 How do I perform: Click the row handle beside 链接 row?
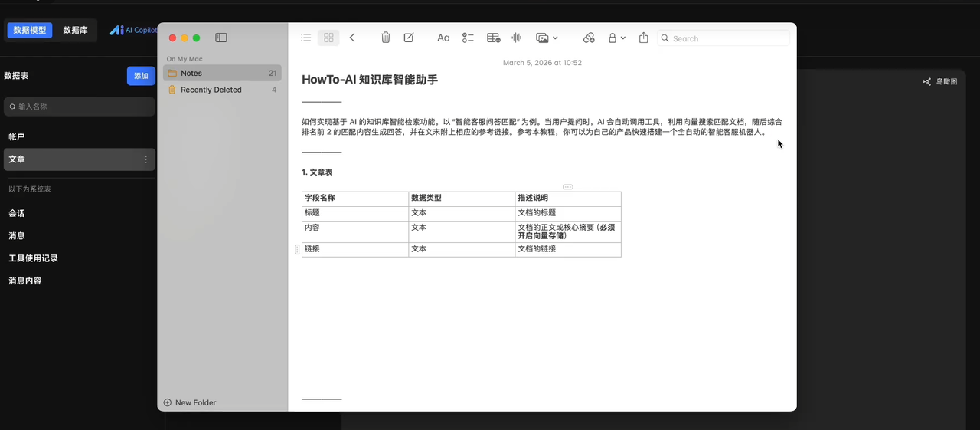(297, 249)
